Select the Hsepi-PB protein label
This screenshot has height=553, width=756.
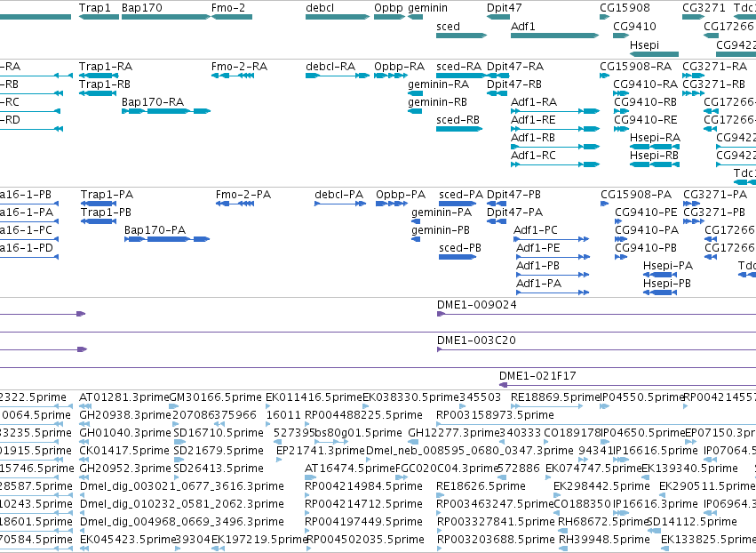[x=667, y=284]
